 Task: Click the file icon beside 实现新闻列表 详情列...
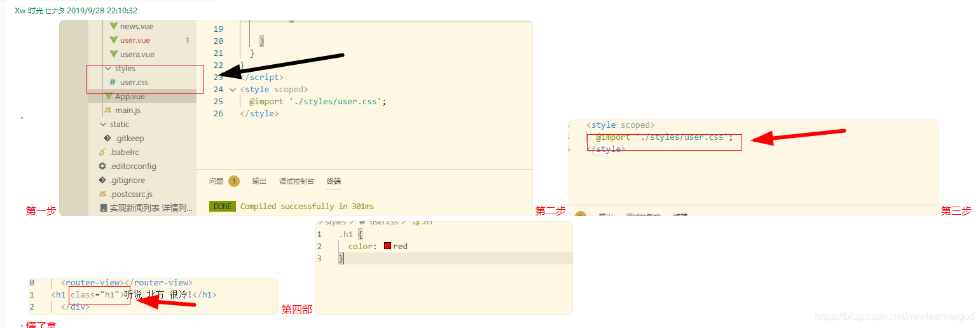tap(103, 208)
